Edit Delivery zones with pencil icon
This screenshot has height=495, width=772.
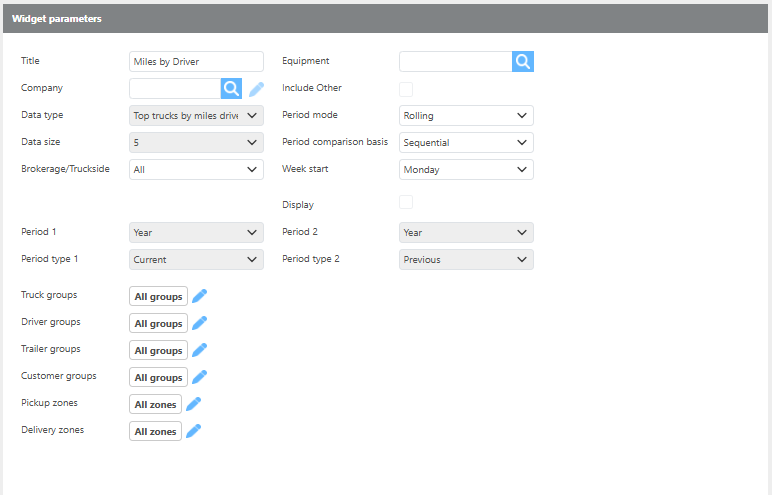[x=194, y=431]
